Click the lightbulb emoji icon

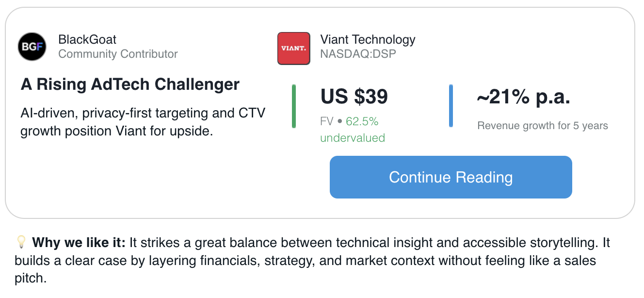[x=21, y=242]
